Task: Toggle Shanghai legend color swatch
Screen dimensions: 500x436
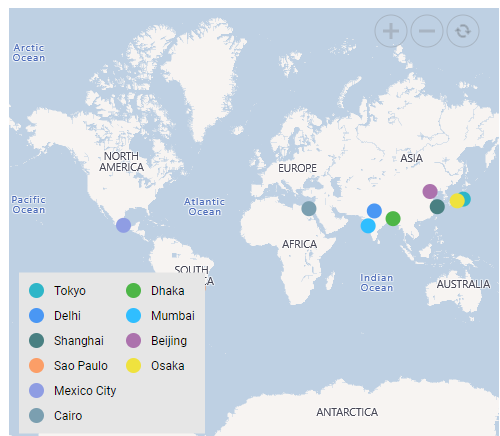Action: (36, 340)
